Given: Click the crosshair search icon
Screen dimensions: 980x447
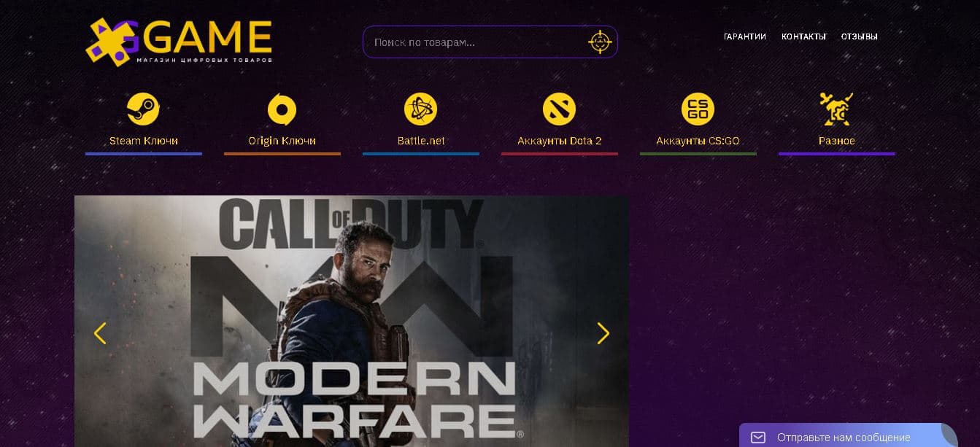Looking at the screenshot, I should tap(599, 42).
